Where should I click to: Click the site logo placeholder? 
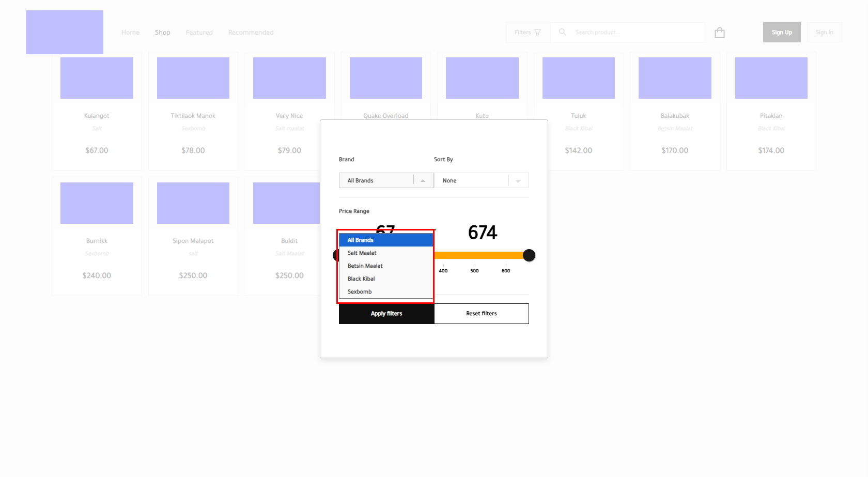[x=65, y=32]
